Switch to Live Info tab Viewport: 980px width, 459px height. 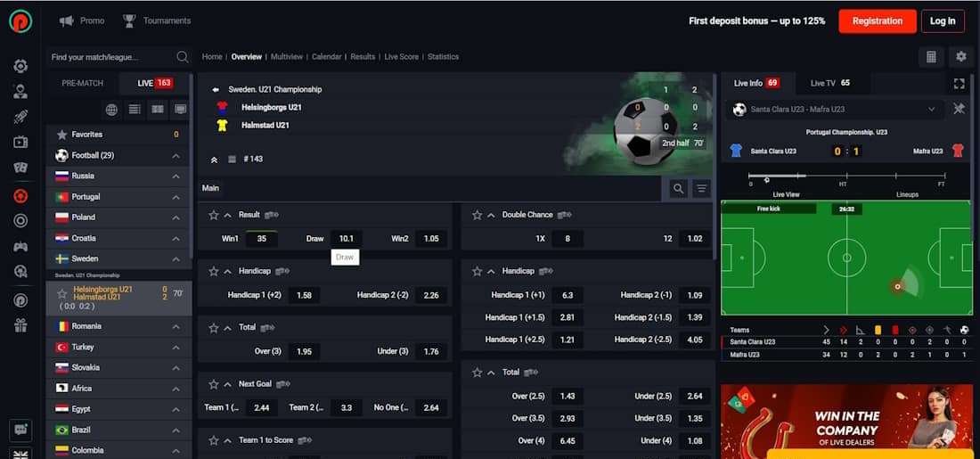pyautogui.click(x=757, y=83)
